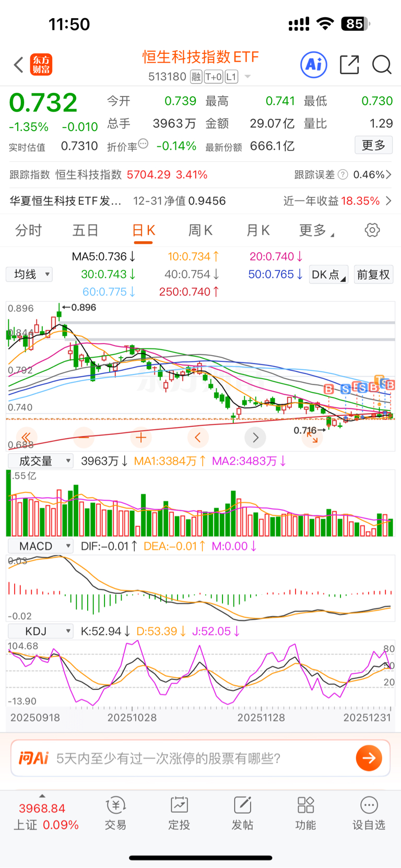Tap the 前复权 adjustment button
Image resolution: width=401 pixels, height=868 pixels.
pos(373,275)
